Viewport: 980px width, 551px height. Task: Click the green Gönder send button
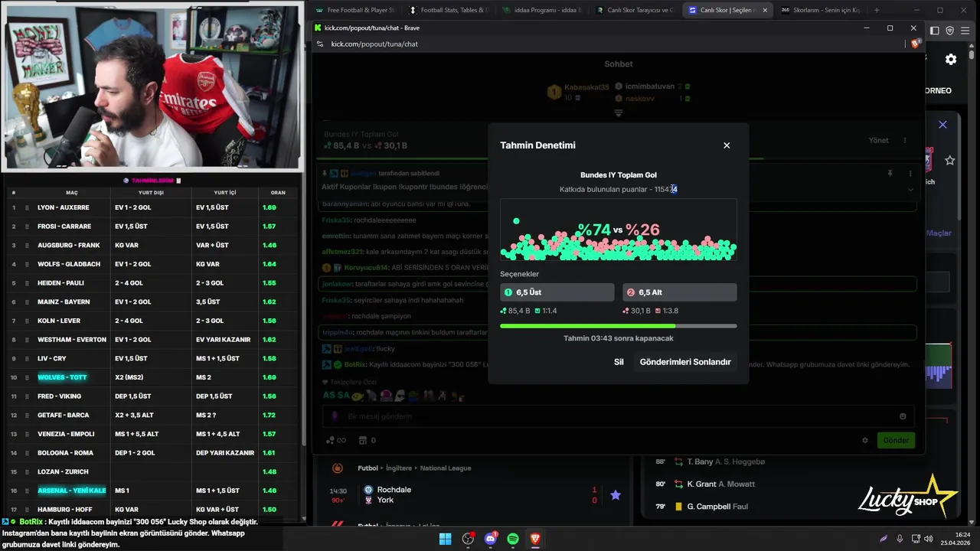pyautogui.click(x=896, y=440)
